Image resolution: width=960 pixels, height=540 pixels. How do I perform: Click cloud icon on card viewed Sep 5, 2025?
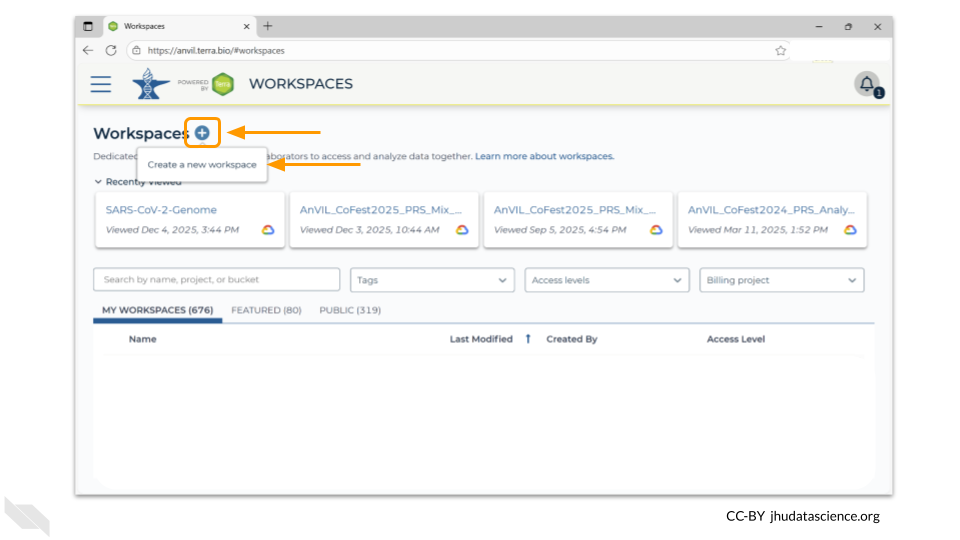[656, 230]
